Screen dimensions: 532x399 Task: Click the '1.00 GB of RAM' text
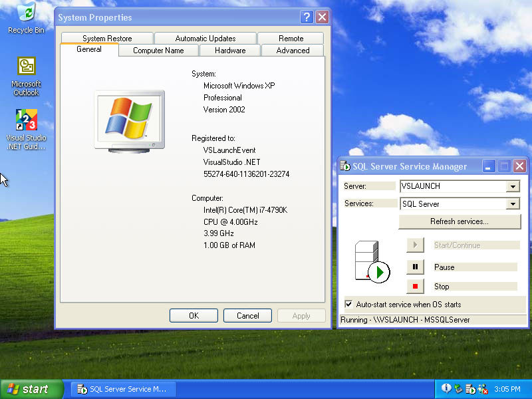coord(229,245)
